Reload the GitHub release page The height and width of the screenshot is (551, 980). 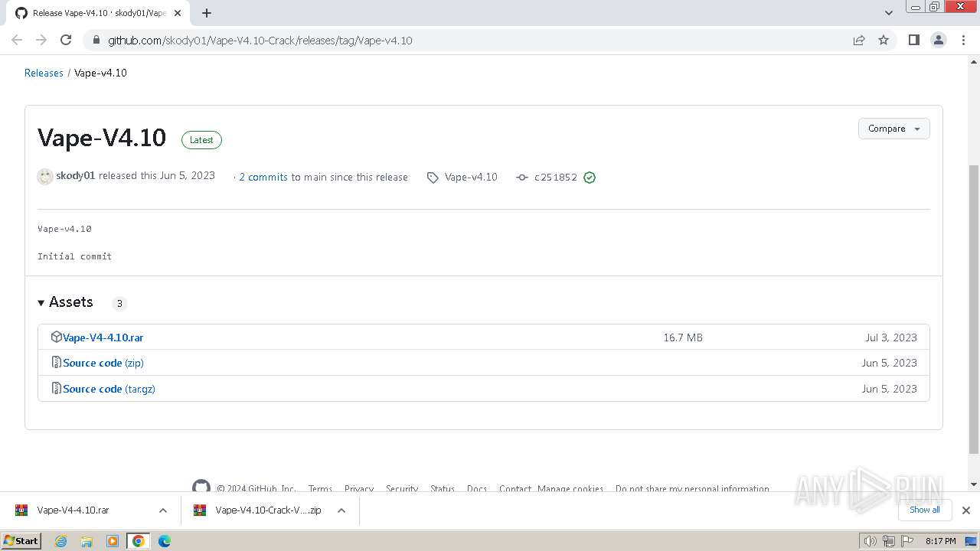coord(66,40)
